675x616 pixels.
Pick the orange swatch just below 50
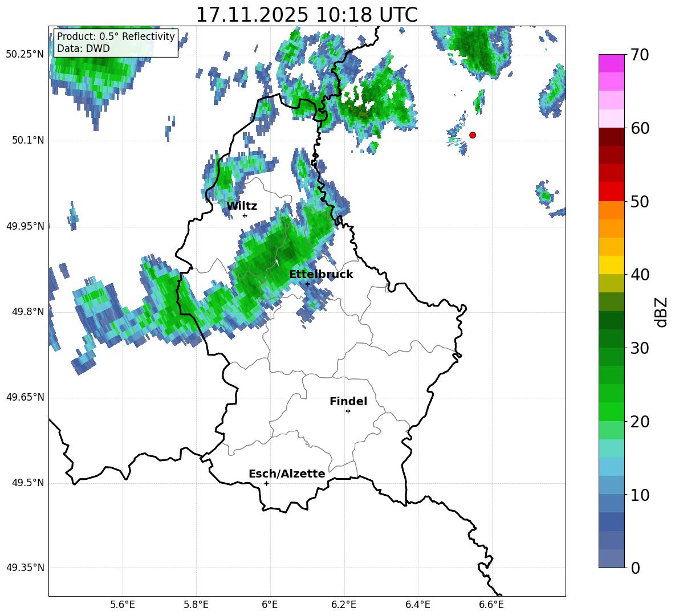[611, 210]
